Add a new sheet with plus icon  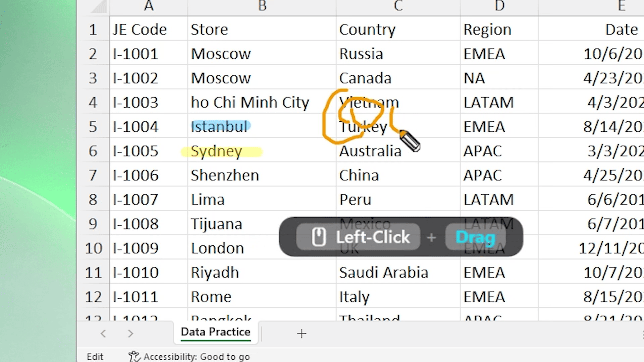pyautogui.click(x=302, y=334)
